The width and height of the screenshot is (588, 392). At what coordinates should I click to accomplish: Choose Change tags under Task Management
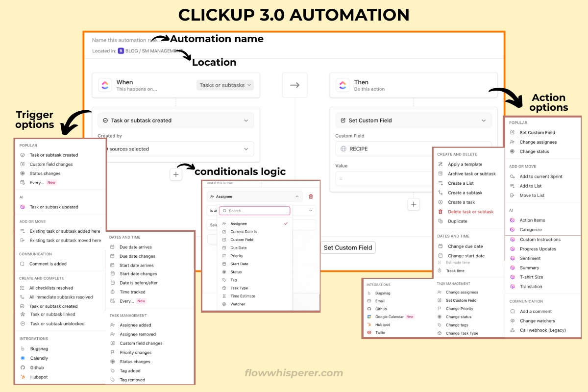(457, 325)
